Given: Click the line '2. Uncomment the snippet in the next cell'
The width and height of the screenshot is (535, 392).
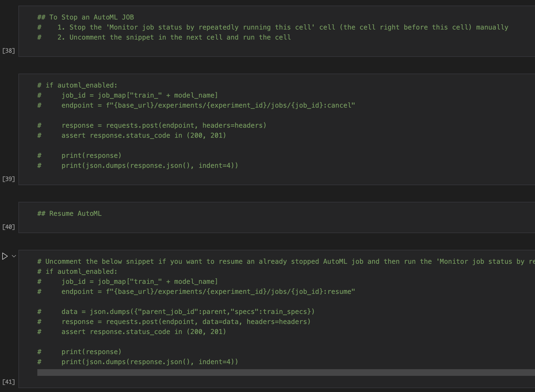Looking at the screenshot, I should (x=164, y=37).
